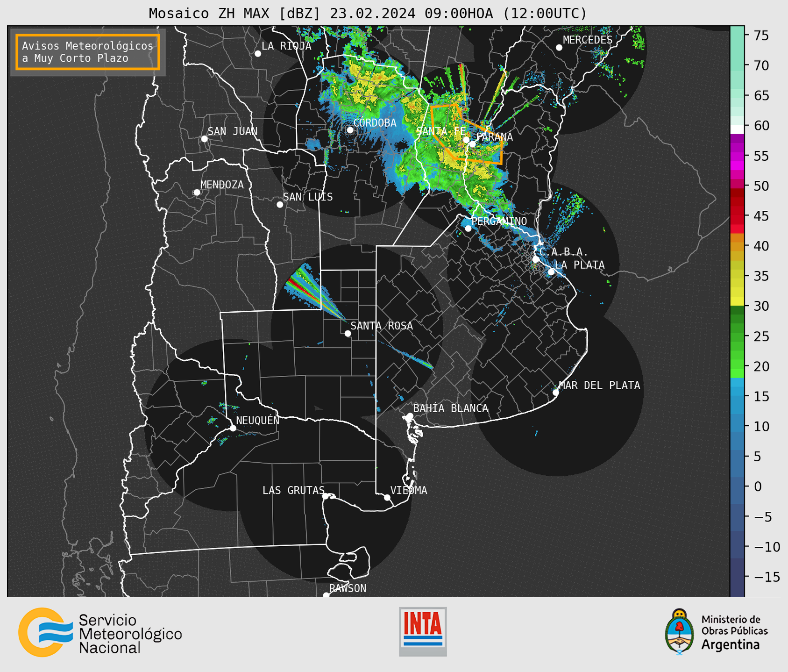788x672 pixels.
Task: Click the RAWSON city label
Action: [348, 589]
